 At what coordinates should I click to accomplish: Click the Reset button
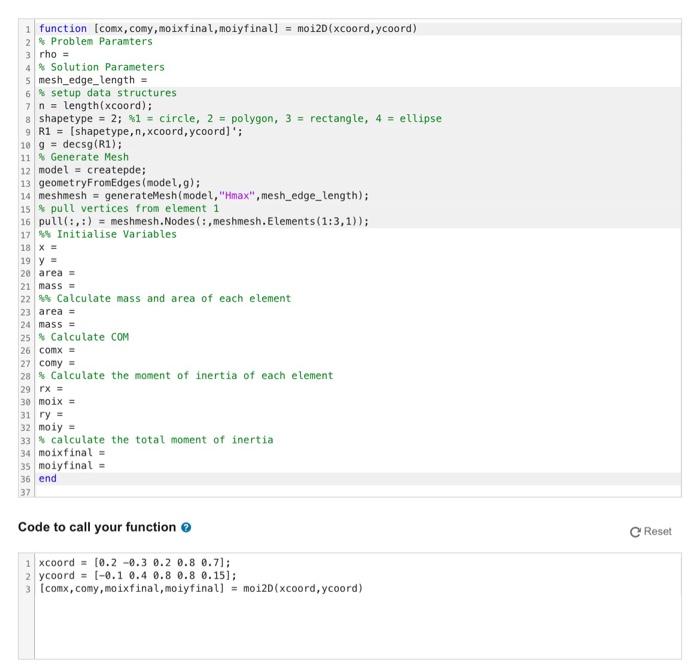(650, 531)
